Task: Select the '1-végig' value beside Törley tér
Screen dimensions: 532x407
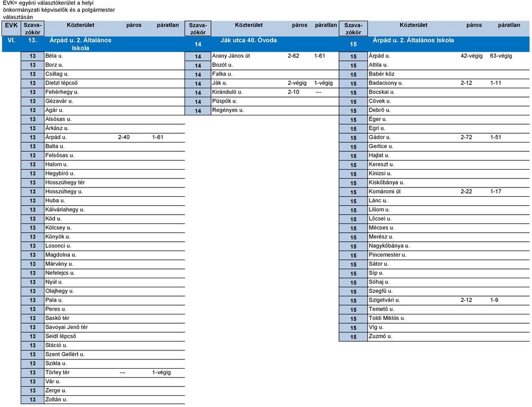Action: 161,373
